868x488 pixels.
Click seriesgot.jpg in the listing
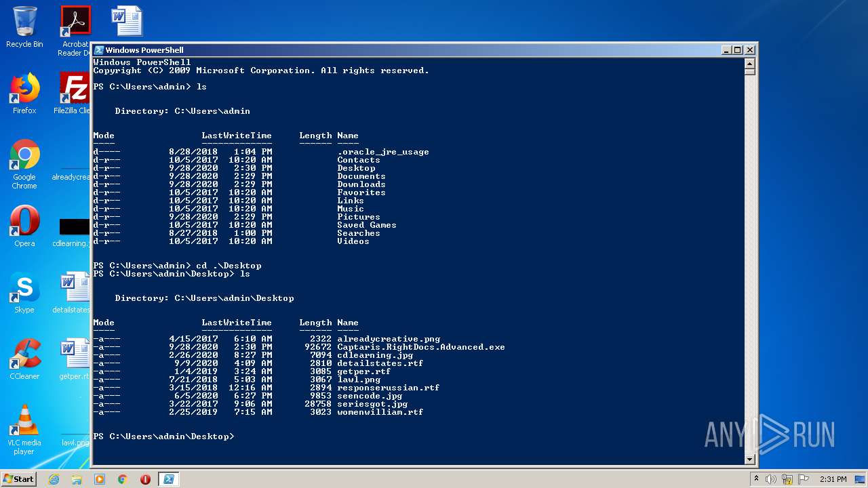(x=372, y=404)
